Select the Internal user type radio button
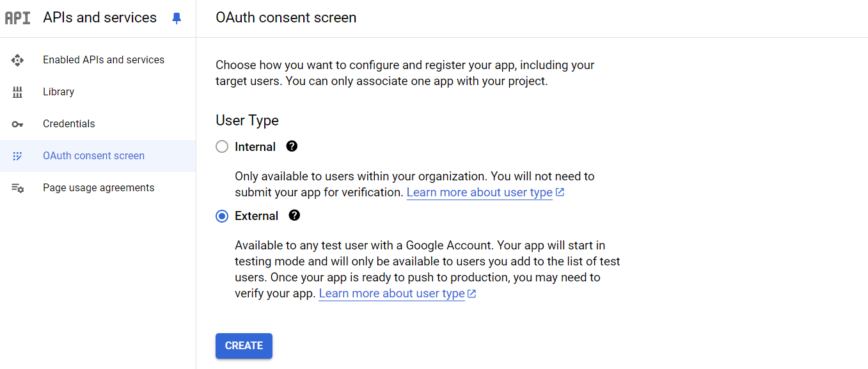 click(221, 146)
